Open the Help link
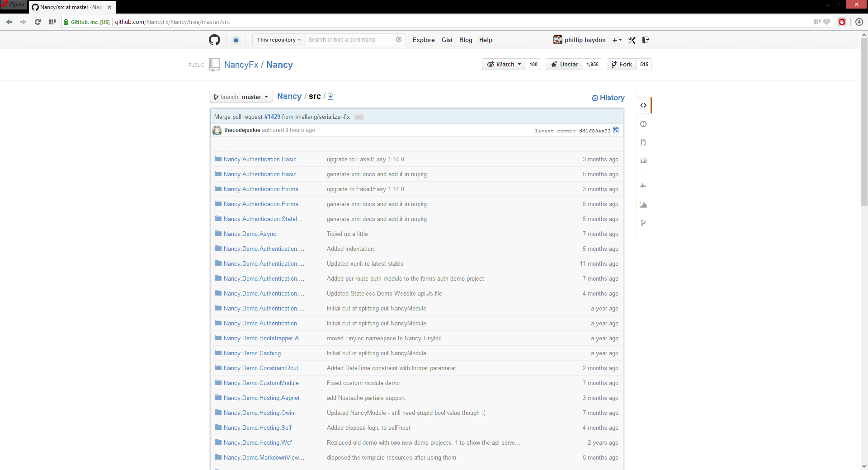The width and height of the screenshot is (868, 470). click(486, 40)
